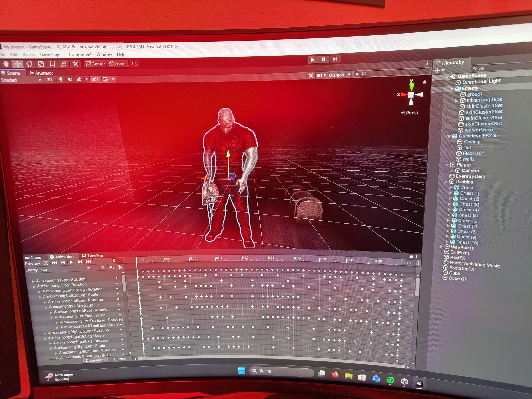Enable animation recording mode

point(46,263)
